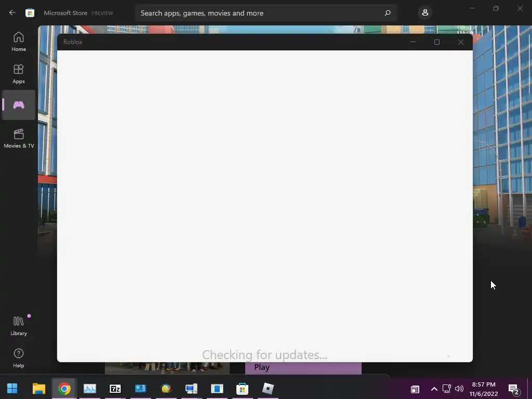Switch to Roblox on the taskbar
532x399 pixels.
click(268, 389)
